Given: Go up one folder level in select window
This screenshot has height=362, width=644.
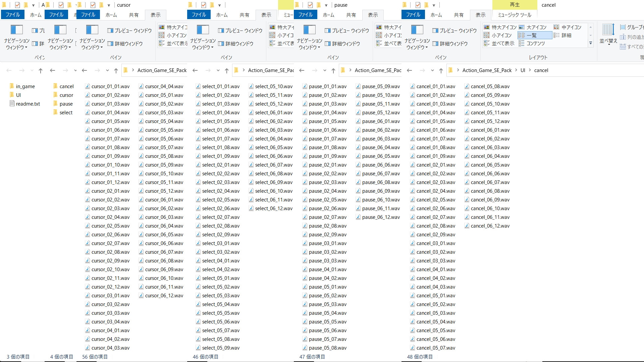Looking at the screenshot, I should pyautogui.click(x=227, y=70).
